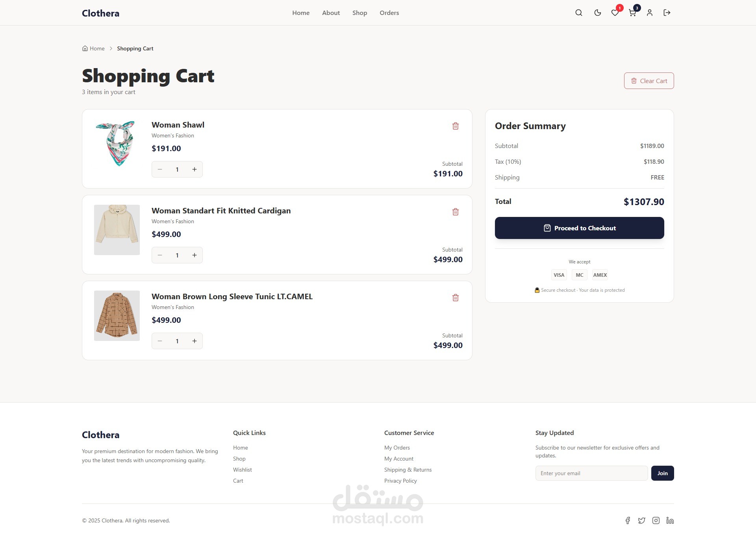
Task: Go to Shop in navigation menu
Action: coord(359,13)
